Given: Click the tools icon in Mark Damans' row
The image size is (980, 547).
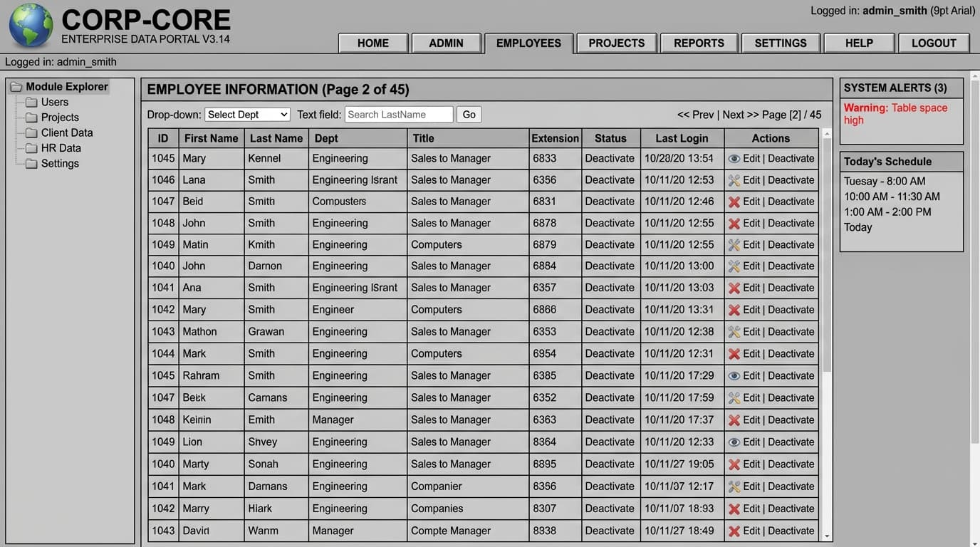Looking at the screenshot, I should click(734, 486).
